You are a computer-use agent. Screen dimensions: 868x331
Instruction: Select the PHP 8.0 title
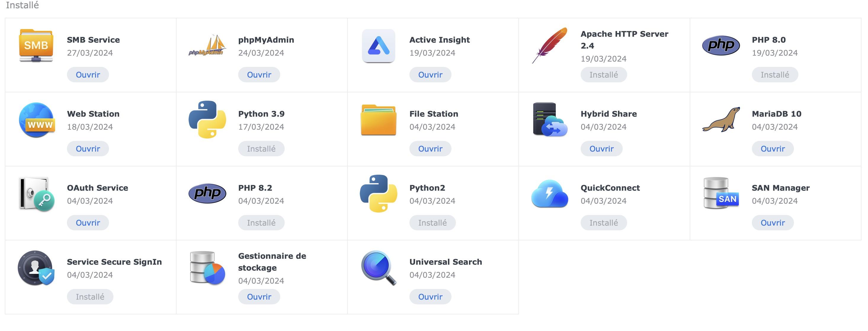[x=768, y=40]
